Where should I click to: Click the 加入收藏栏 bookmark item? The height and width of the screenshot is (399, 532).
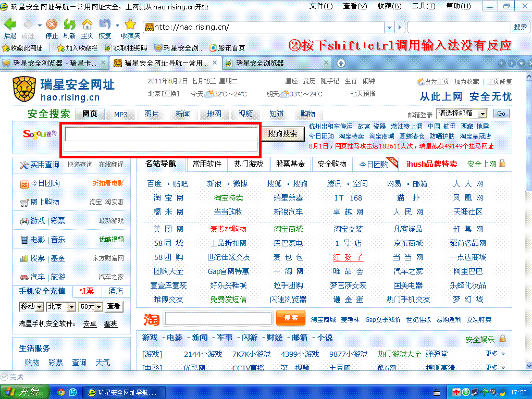[77, 48]
